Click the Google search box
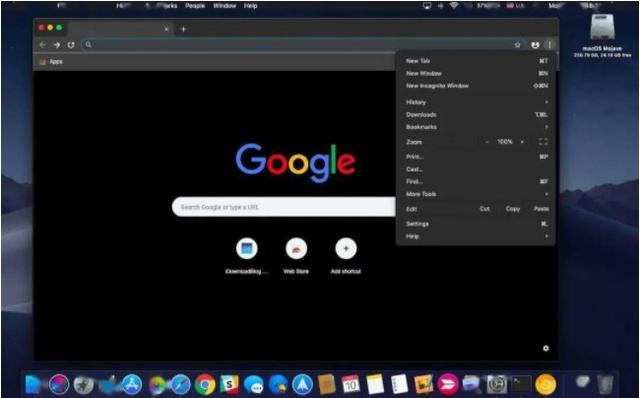This screenshot has height=398, width=640. coord(284,207)
